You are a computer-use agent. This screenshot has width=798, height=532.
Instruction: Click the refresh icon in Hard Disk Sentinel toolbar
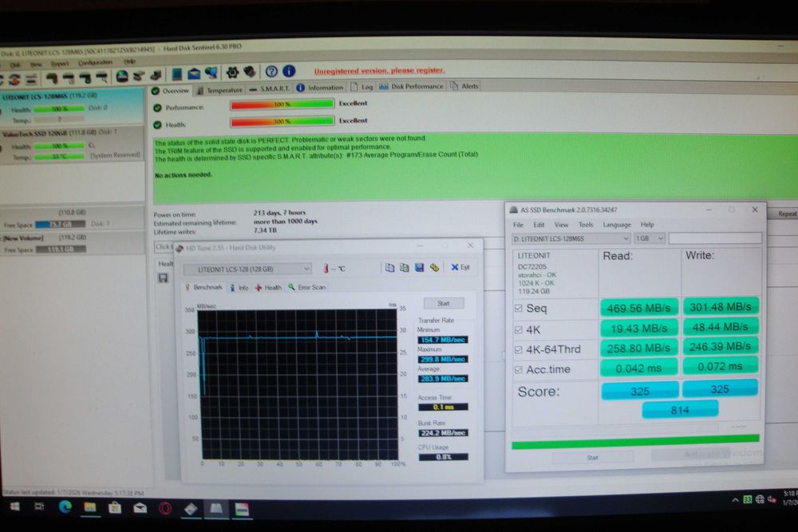14,79
